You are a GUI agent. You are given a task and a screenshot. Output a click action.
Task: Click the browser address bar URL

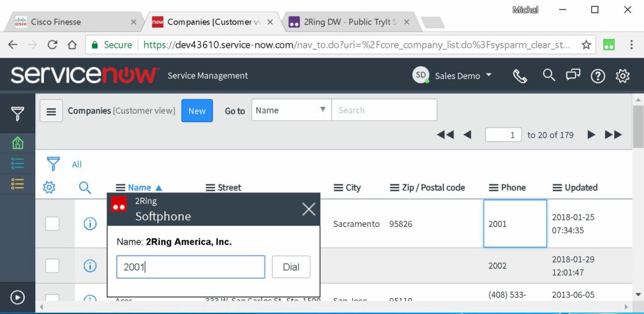pyautogui.click(x=357, y=45)
